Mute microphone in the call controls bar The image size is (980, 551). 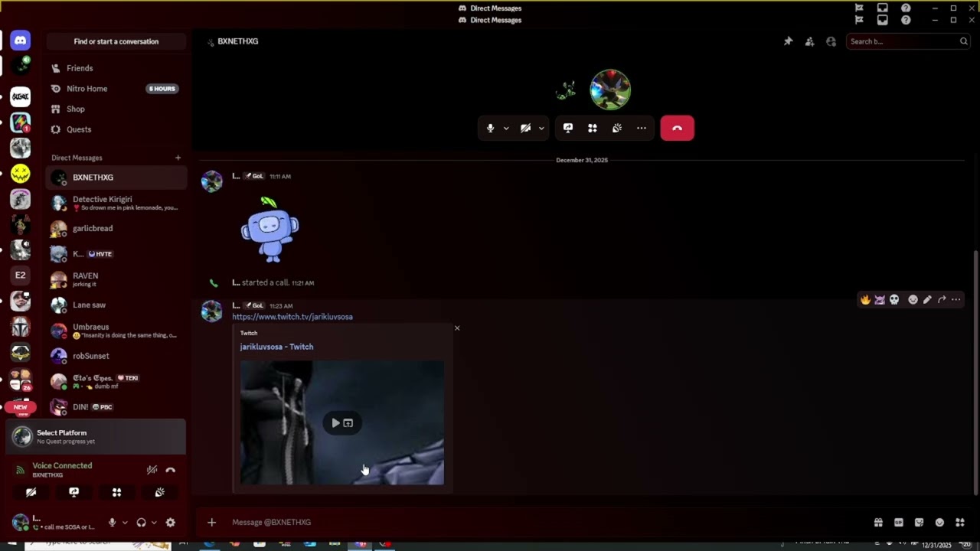click(x=491, y=128)
